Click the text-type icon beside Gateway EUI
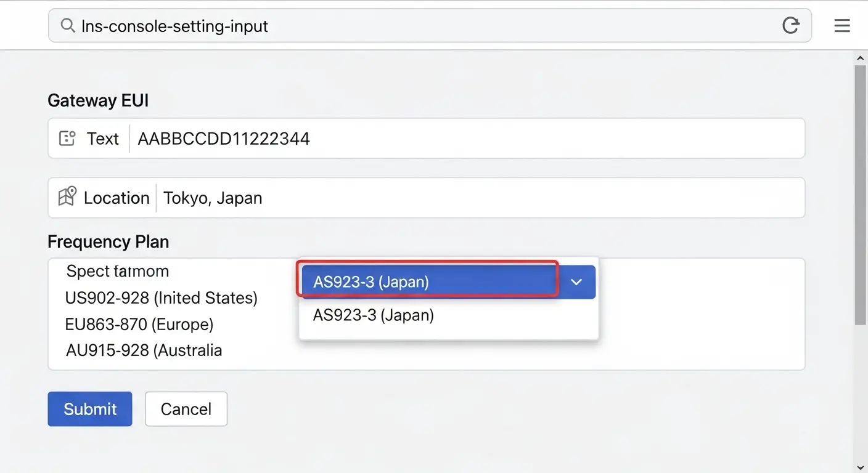The image size is (868, 473). click(67, 139)
